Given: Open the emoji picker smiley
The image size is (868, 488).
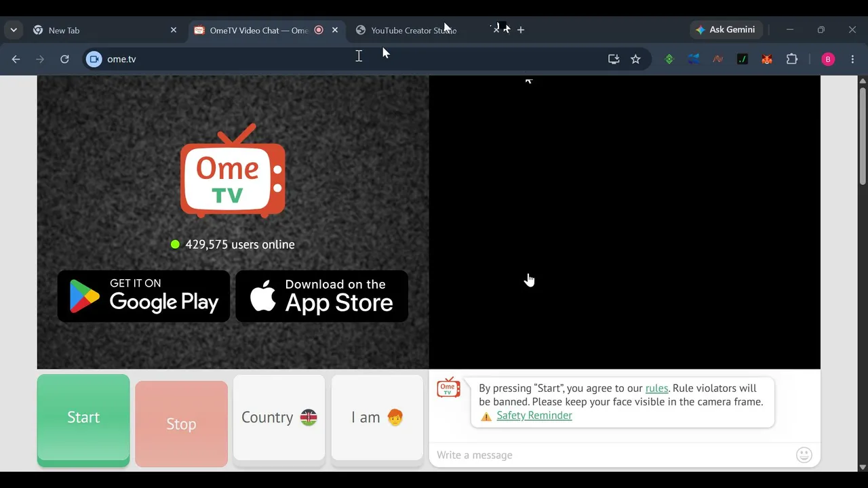Looking at the screenshot, I should click(804, 455).
